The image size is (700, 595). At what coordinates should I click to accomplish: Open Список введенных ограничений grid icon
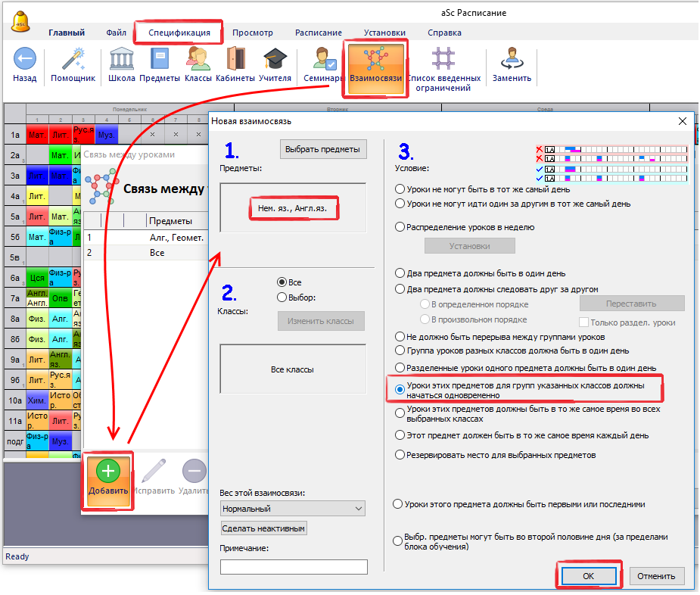click(x=443, y=59)
